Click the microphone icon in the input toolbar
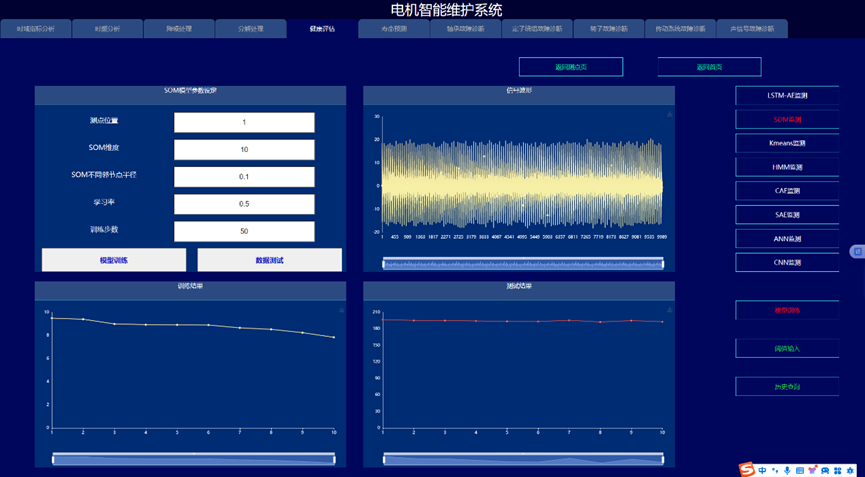 tap(787, 470)
